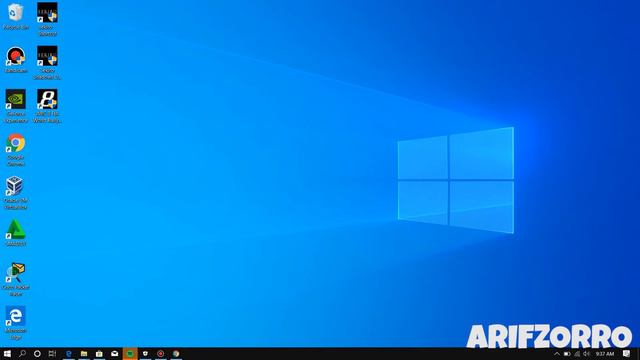Open the Action Center notifications icon
Image resolution: width=640 pixels, height=360 pixels.
(x=627, y=354)
